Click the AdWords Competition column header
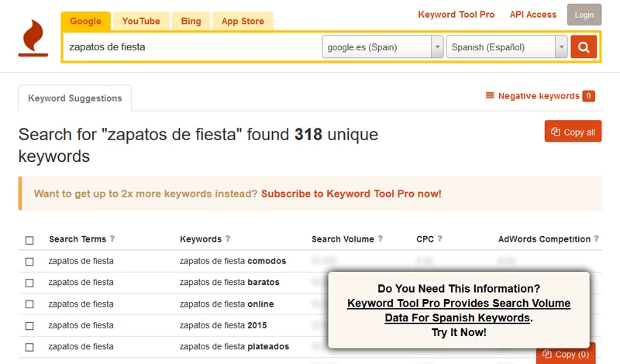Image resolution: width=620 pixels, height=364 pixels. coord(544,239)
